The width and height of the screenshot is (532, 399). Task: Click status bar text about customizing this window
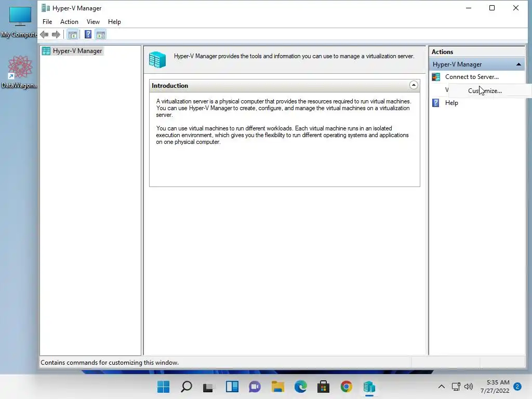pyautogui.click(x=110, y=362)
